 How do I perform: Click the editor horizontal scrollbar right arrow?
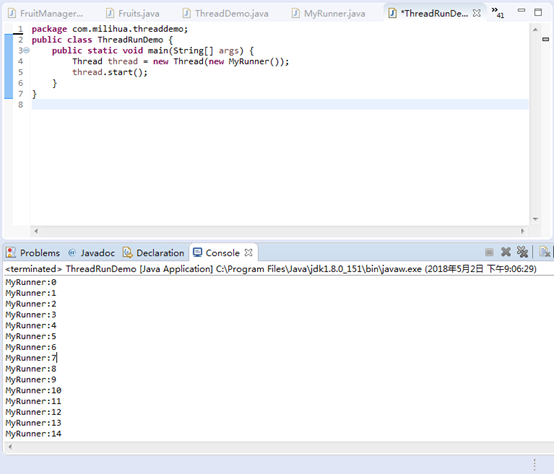(522, 231)
